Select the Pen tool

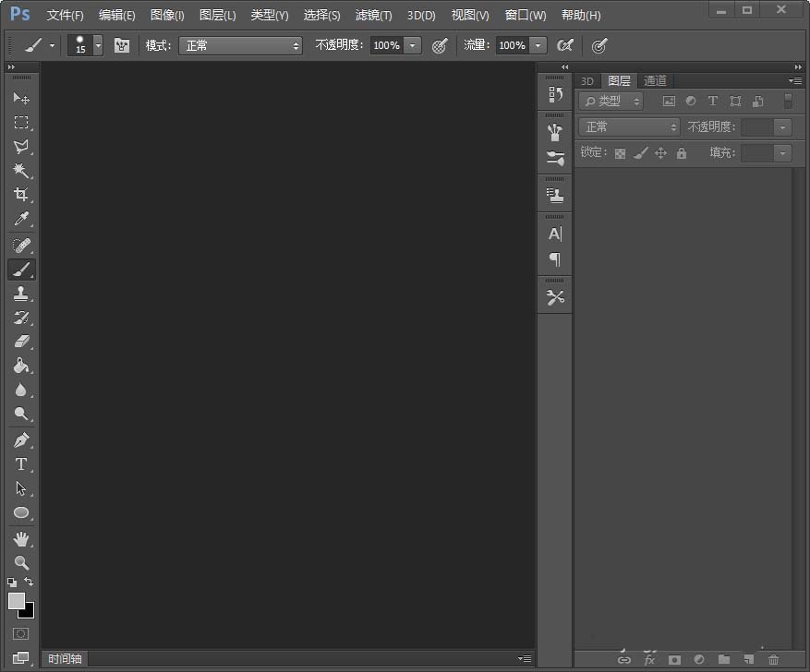point(20,439)
